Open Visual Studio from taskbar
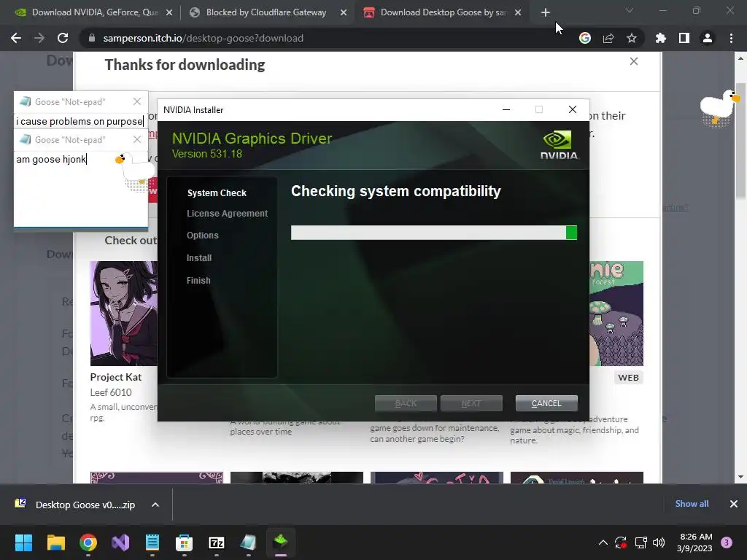This screenshot has height=560, width=747. 120,542
